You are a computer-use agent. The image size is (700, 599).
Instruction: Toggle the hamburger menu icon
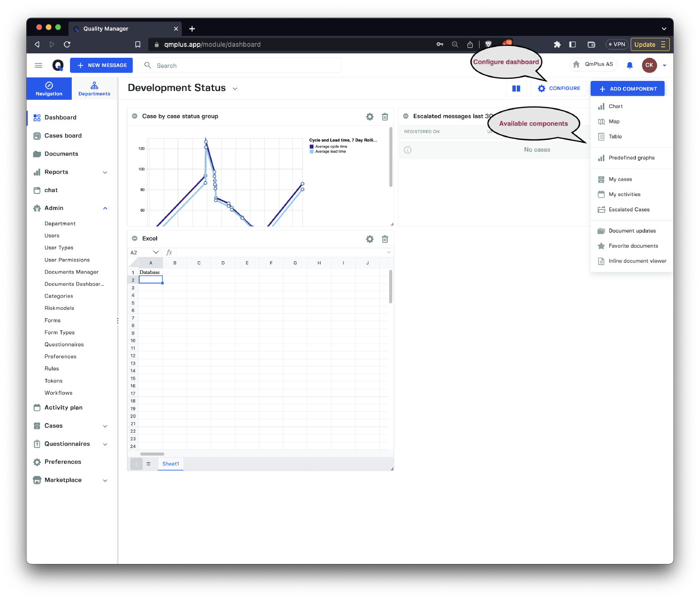(38, 65)
